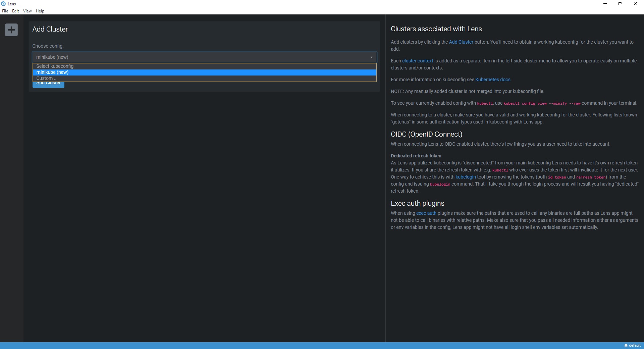Screen dimensions: 644x349
Task: Click the 'OIDC (OpenID Connect)' heading
Action: point(427,134)
